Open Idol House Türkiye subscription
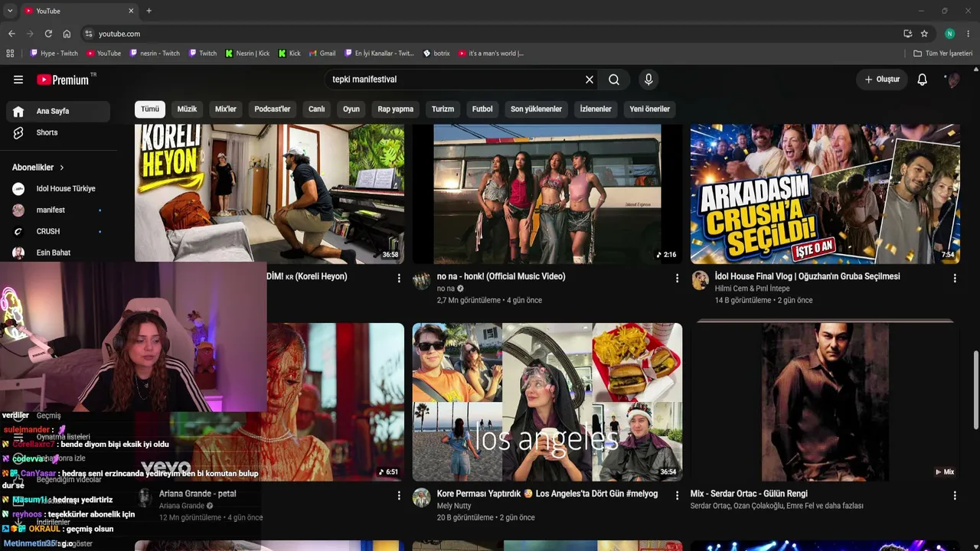Screen dimensions: 980x551 pos(58,189)
